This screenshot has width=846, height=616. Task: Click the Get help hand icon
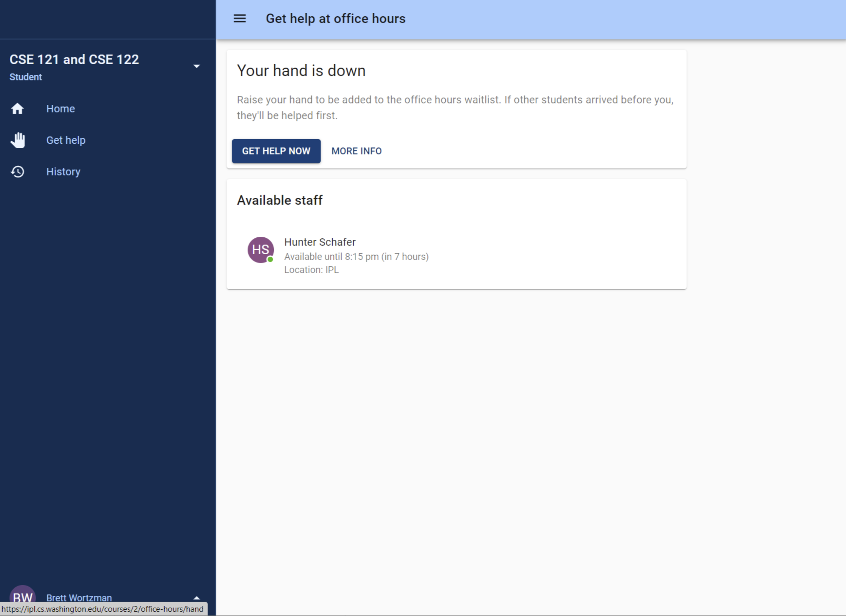coord(17,140)
